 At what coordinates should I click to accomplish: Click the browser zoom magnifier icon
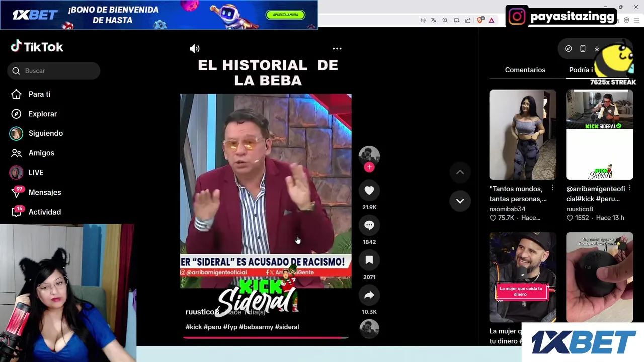click(x=445, y=20)
